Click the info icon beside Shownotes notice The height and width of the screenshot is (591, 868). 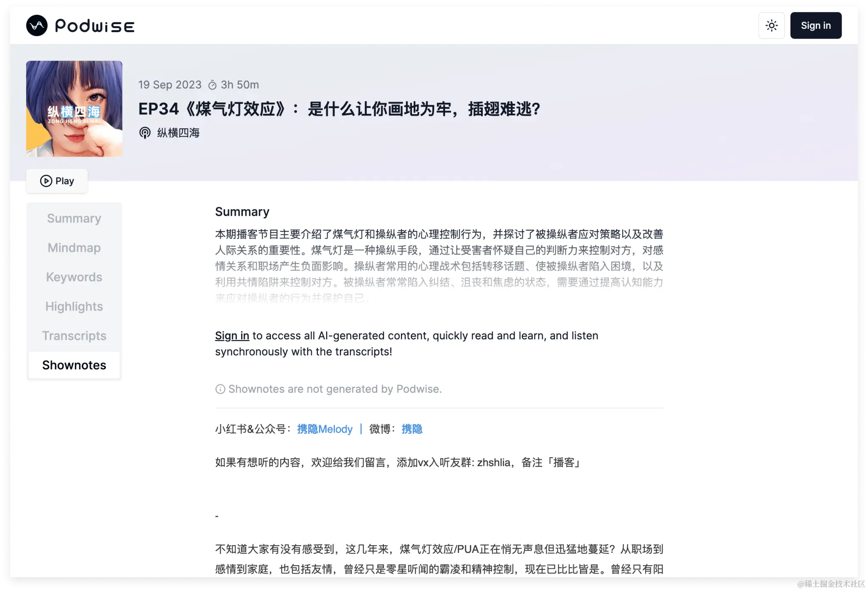[220, 389]
